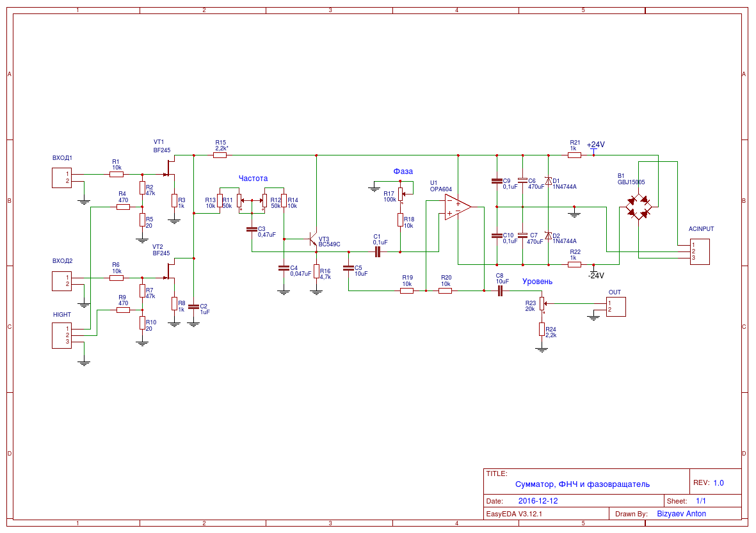Select the R1 10k resistor symbol
Viewport: 756px width, 533px height.
[117, 175]
